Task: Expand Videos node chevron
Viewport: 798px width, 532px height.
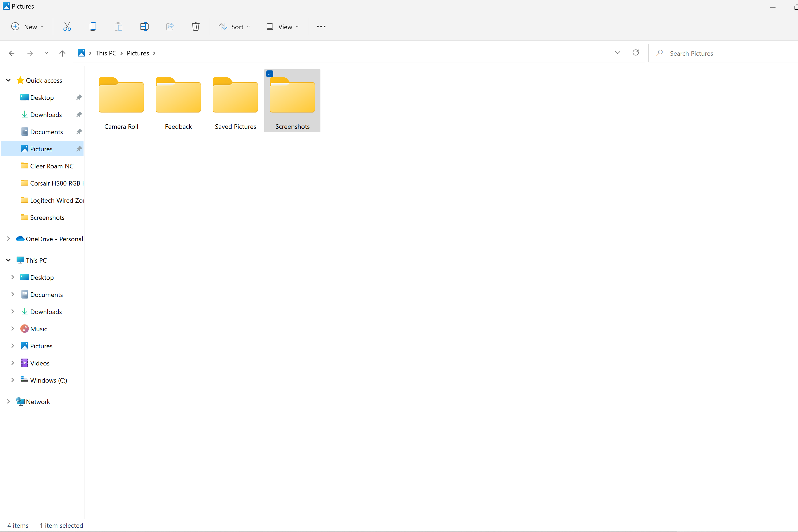Action: pyautogui.click(x=13, y=363)
